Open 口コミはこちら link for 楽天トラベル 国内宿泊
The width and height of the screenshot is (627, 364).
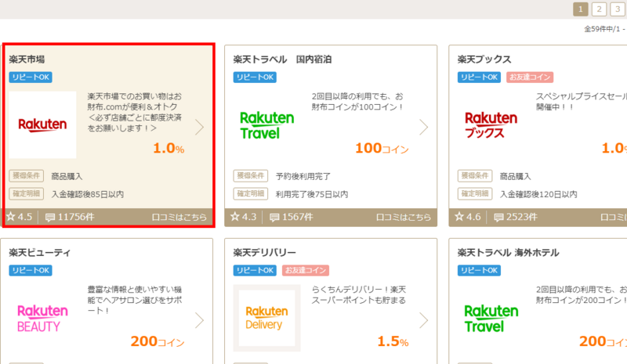coord(404,217)
